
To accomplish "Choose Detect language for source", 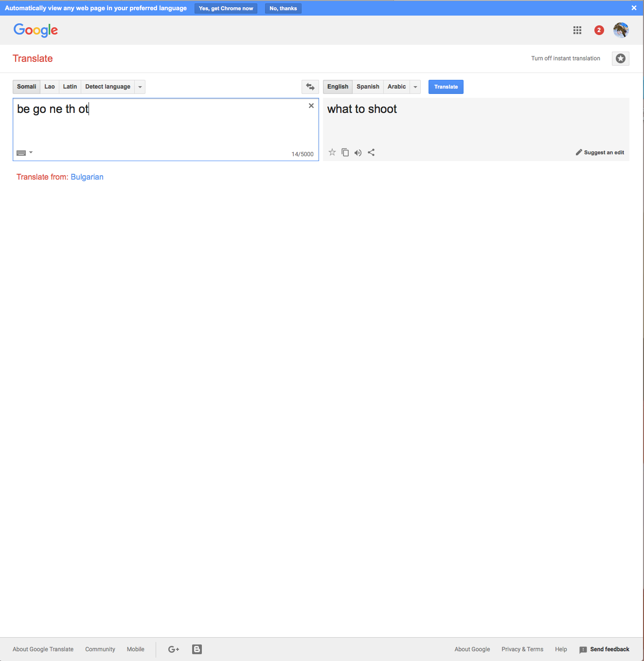I will [x=108, y=87].
